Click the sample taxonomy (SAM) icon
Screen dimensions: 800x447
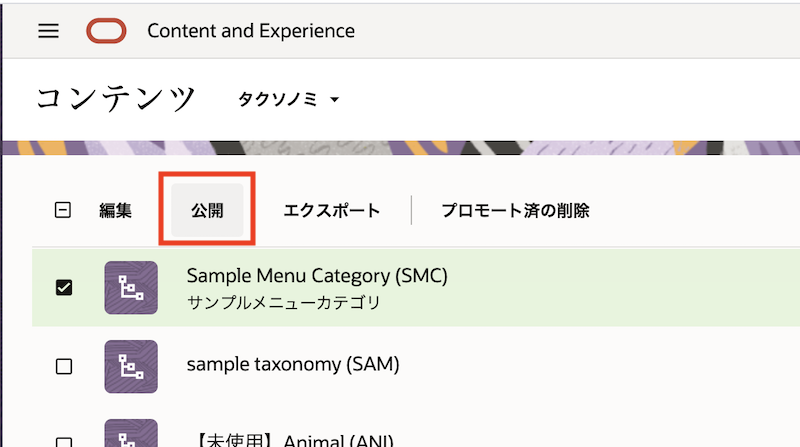131,366
